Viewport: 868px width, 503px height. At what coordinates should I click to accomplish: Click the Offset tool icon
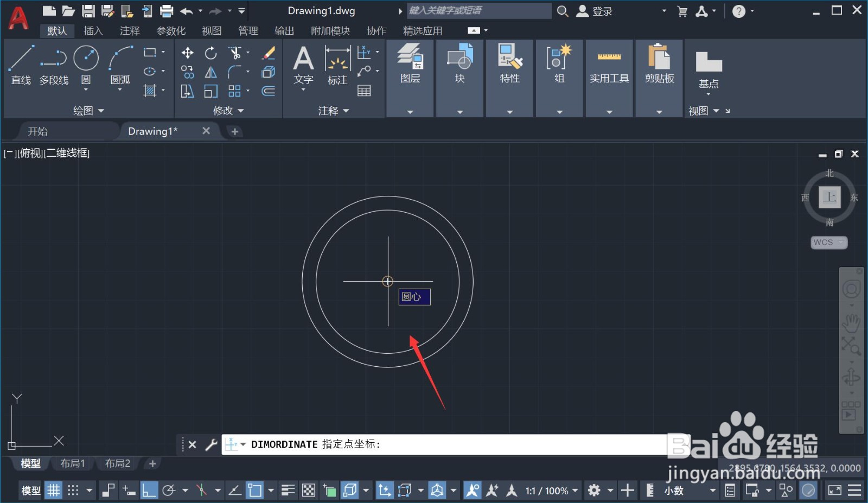pos(269,91)
